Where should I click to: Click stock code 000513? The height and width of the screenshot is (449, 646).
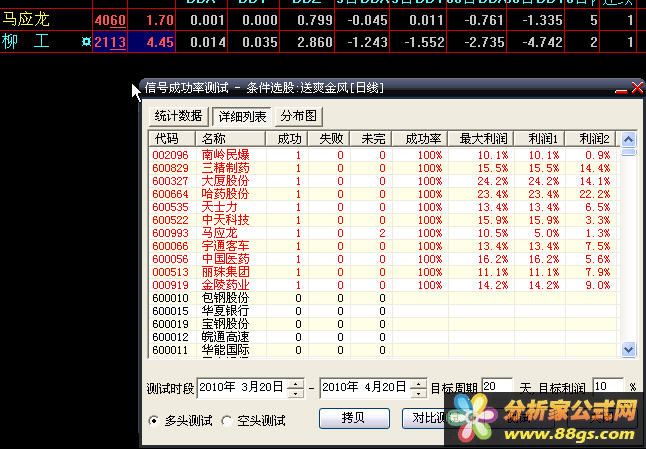(170, 272)
